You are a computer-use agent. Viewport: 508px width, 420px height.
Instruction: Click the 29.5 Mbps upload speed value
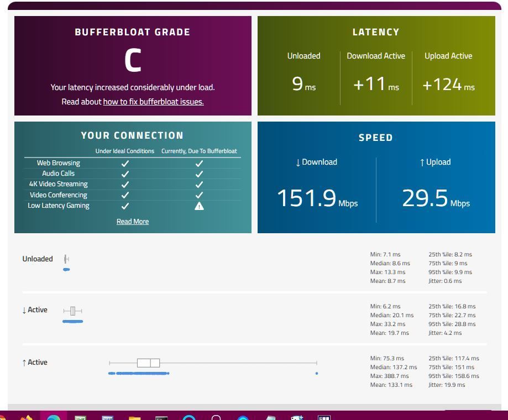(x=425, y=198)
